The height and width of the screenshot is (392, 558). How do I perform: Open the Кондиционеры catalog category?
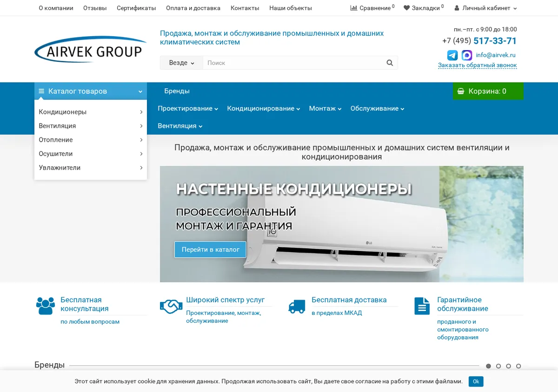[x=91, y=112]
